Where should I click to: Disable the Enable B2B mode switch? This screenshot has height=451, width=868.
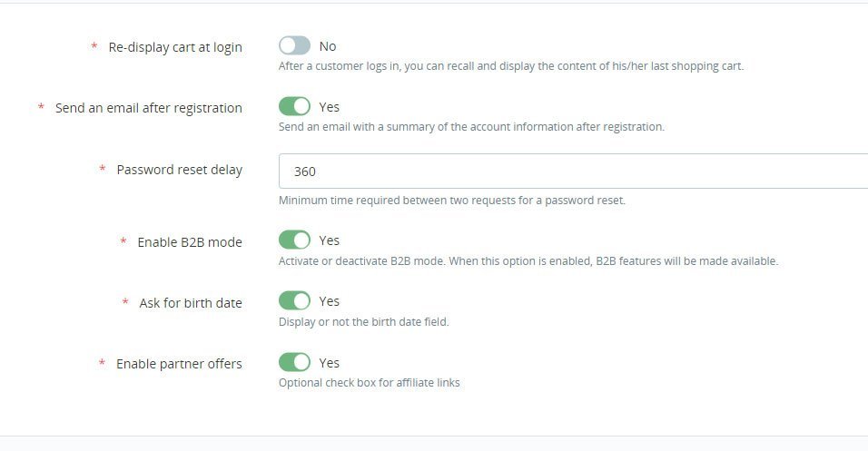click(x=294, y=240)
